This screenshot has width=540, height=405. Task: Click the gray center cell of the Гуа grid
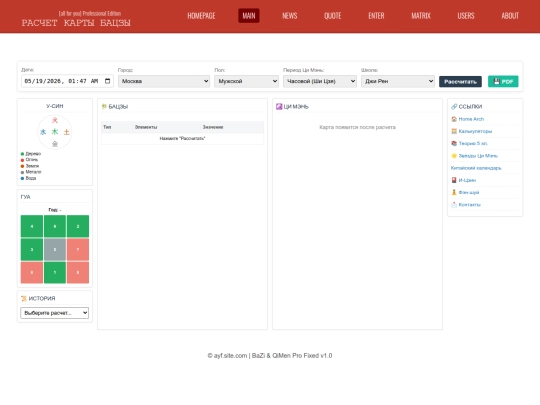point(55,249)
